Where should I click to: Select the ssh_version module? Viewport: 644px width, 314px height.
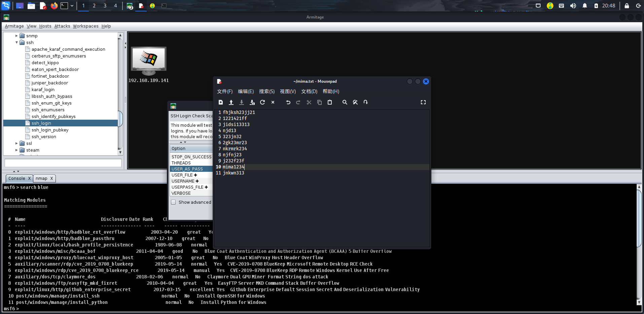click(x=44, y=137)
